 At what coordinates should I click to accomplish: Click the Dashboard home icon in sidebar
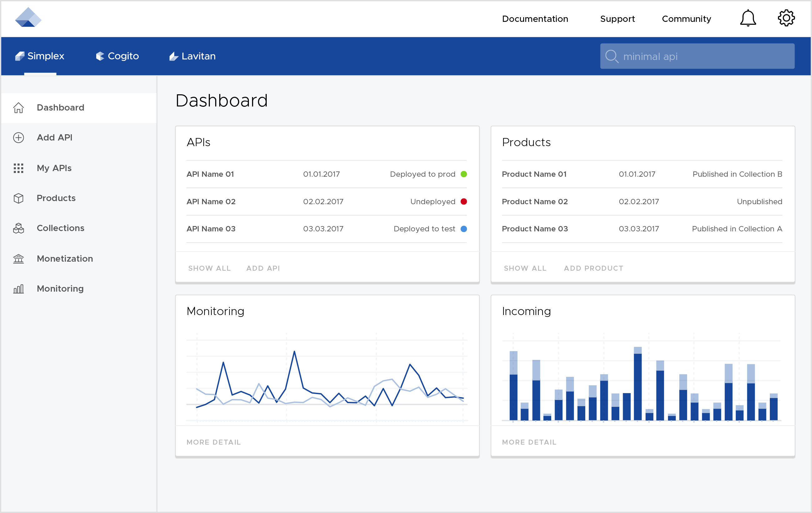(x=18, y=107)
